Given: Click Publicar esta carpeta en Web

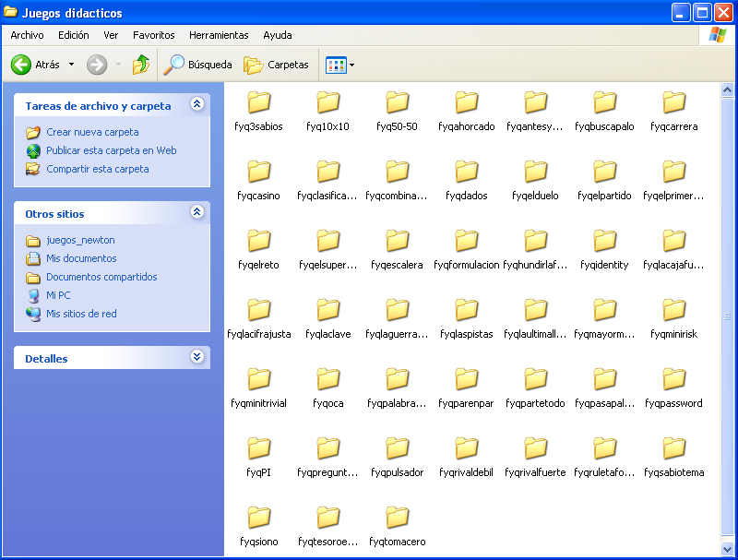Looking at the screenshot, I should click(111, 150).
